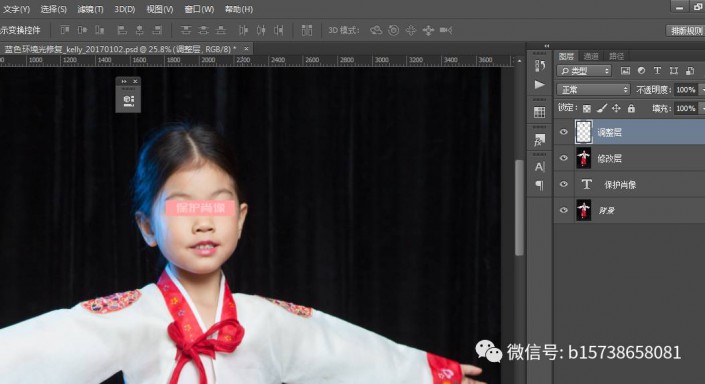
Task: Select the 3D roll mode icon
Action: click(393, 30)
